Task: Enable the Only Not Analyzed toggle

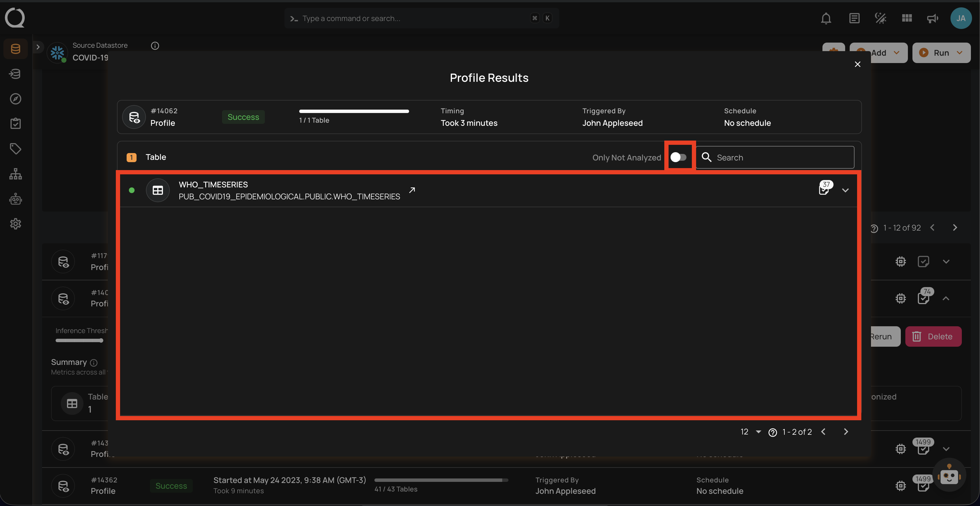Action: click(x=679, y=157)
